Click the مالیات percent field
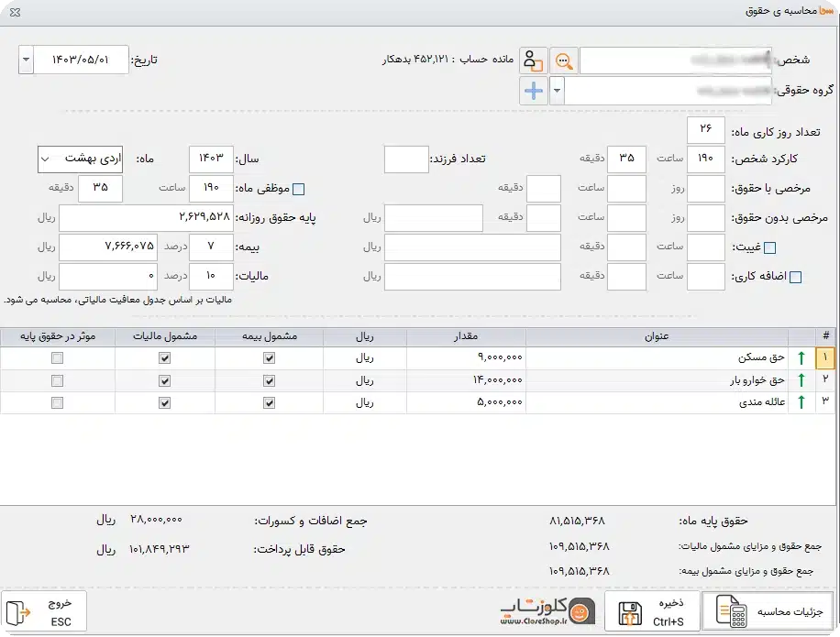The image size is (840, 637). pyautogui.click(x=211, y=276)
